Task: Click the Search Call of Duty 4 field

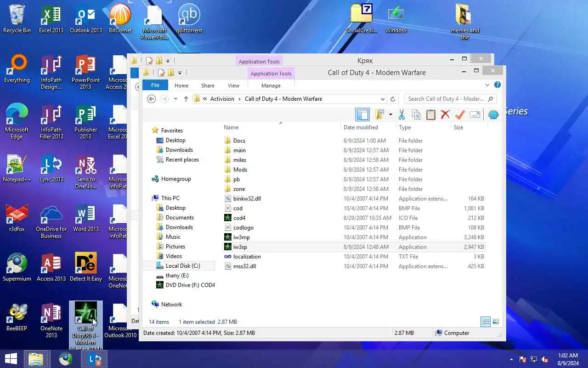Action: [450, 99]
